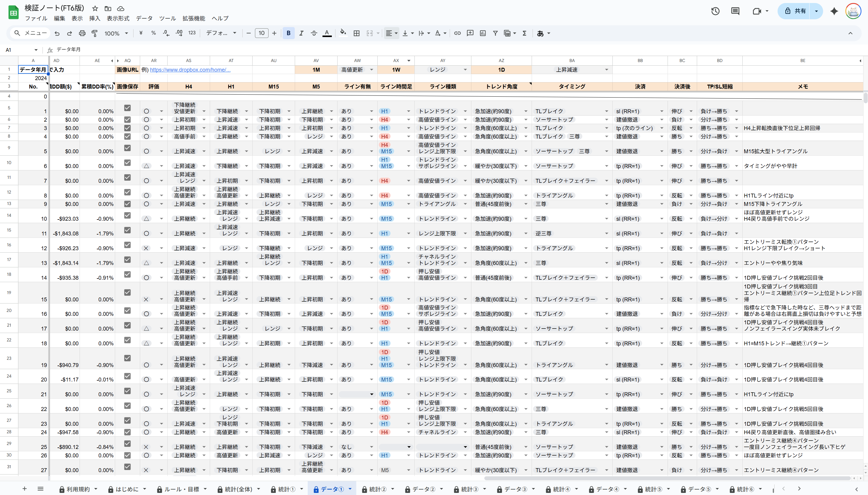Click the insert link icon

coord(457,33)
